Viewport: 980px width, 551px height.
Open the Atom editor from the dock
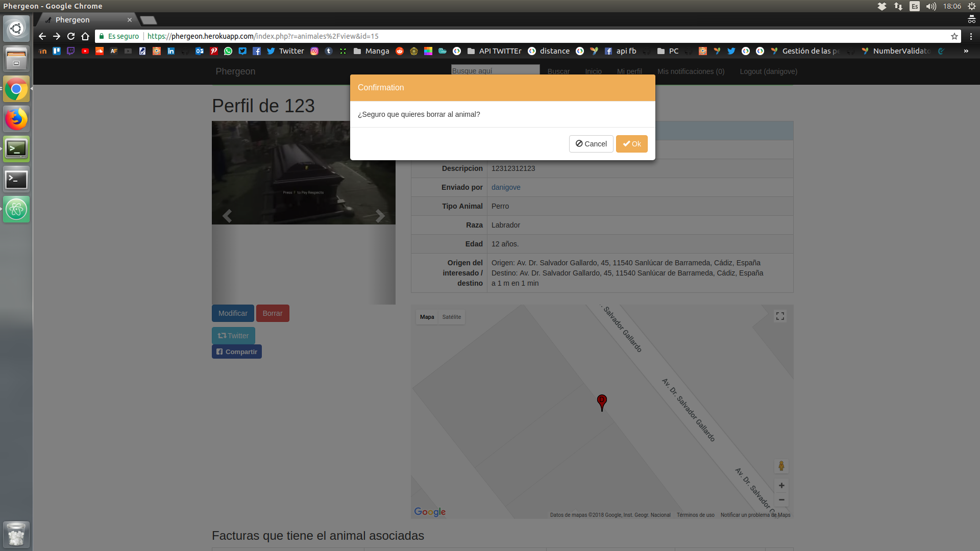click(16, 209)
